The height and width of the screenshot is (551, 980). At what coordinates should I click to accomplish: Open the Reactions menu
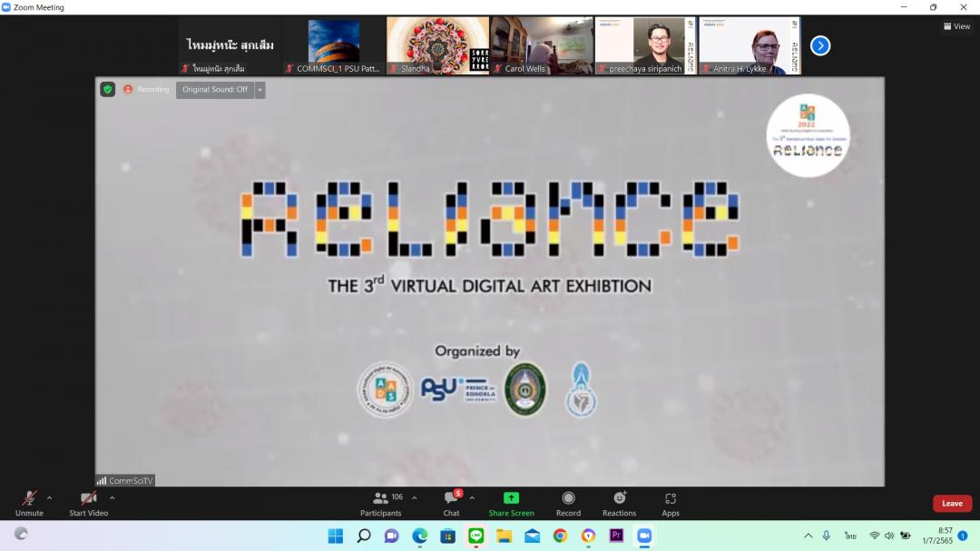point(619,503)
